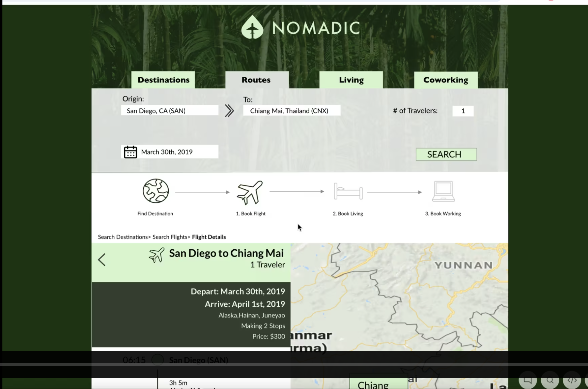Click the bed Book Living step icon

[x=348, y=191]
